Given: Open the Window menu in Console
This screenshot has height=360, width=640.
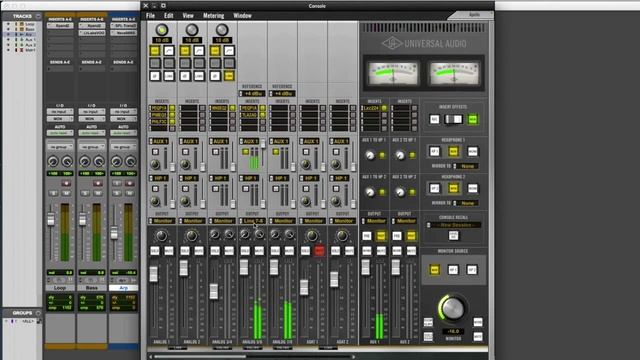Looking at the screenshot, I should [242, 16].
